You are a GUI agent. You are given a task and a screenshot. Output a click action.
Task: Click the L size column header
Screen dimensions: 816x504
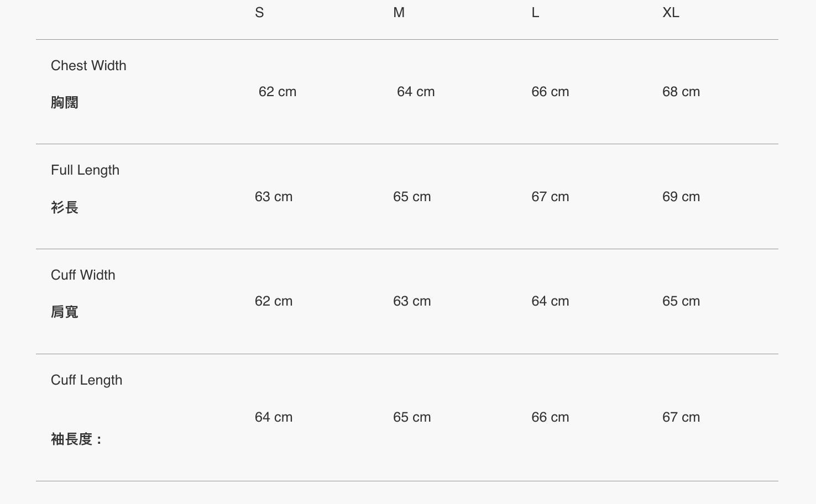tap(535, 13)
